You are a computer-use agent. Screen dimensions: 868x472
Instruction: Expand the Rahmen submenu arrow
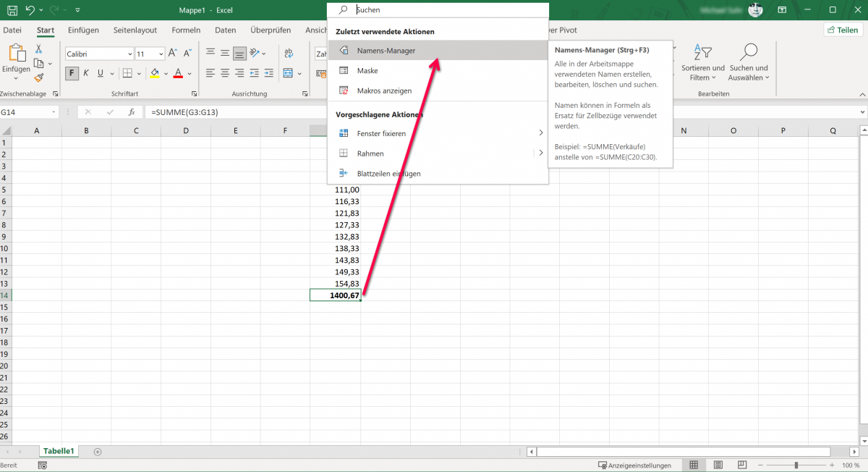tap(540, 153)
